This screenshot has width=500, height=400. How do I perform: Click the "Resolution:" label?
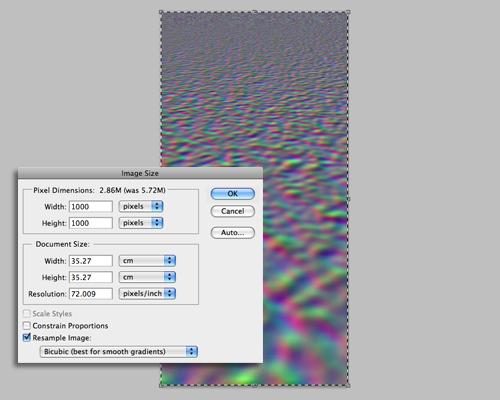pyautogui.click(x=47, y=294)
